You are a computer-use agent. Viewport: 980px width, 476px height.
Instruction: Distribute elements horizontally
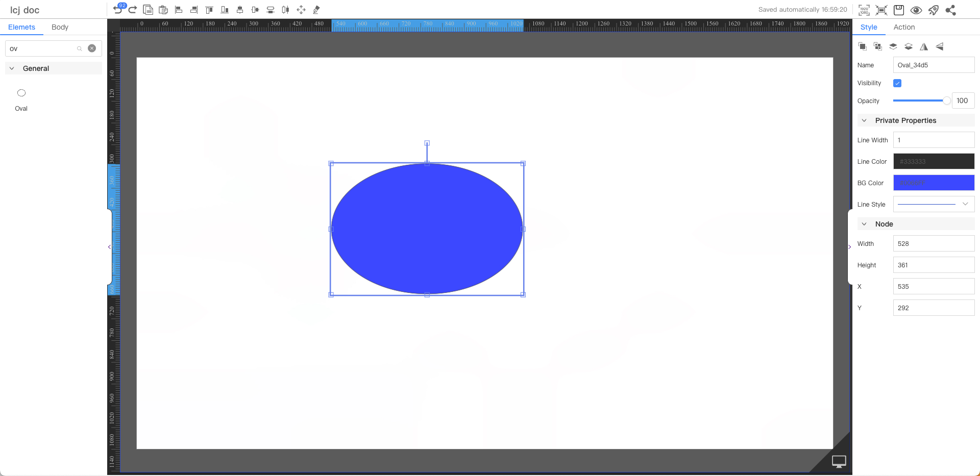click(286, 10)
